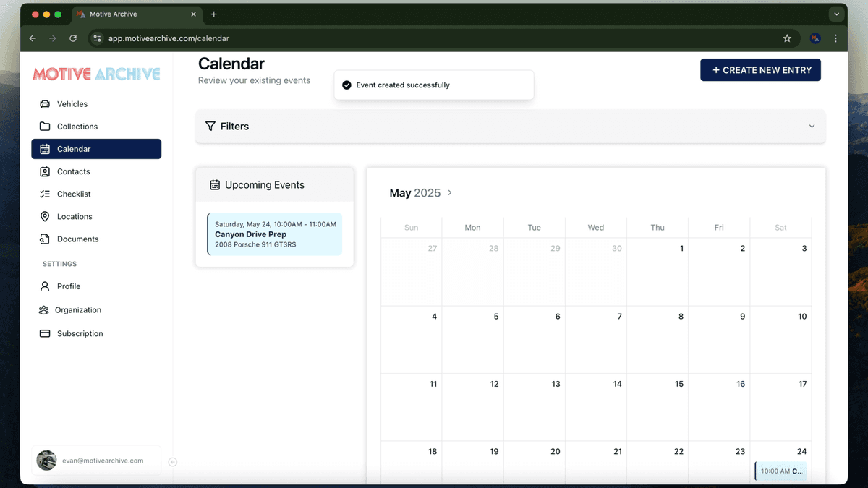The image size is (868, 488).
Task: Click the event on May 24
Action: [780, 471]
